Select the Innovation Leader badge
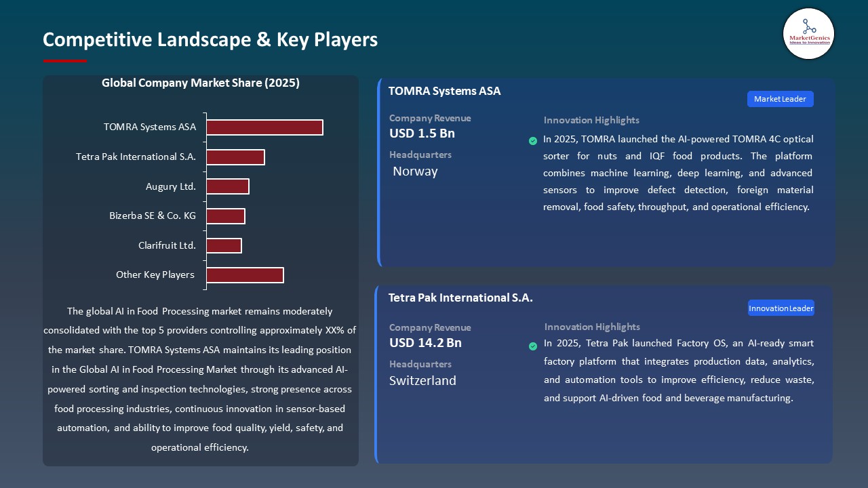The height and width of the screenshot is (488, 868). pos(781,308)
